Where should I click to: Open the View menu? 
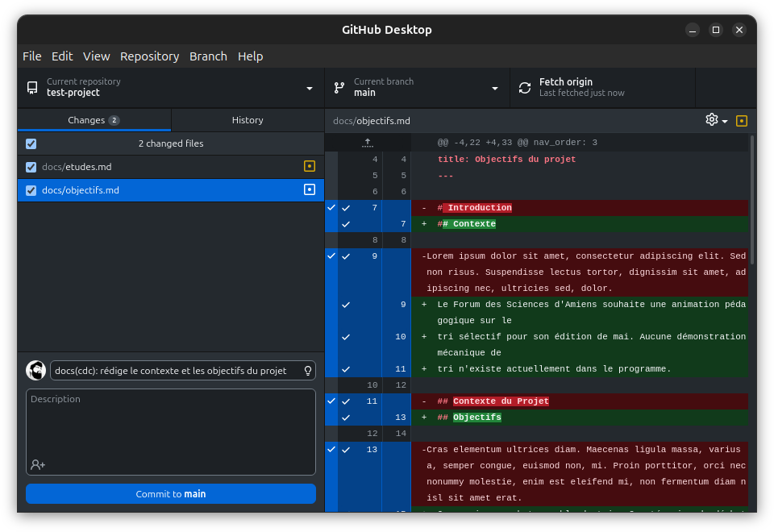[96, 56]
